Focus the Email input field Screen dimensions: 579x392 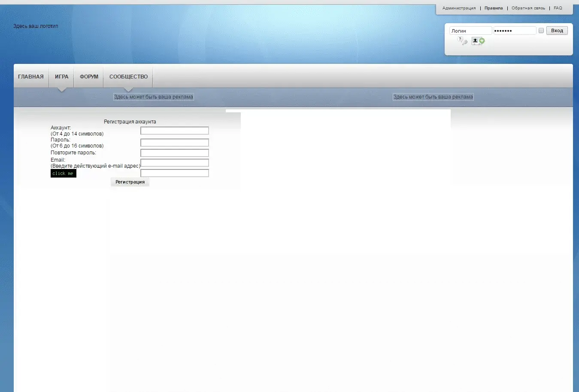[x=175, y=163]
